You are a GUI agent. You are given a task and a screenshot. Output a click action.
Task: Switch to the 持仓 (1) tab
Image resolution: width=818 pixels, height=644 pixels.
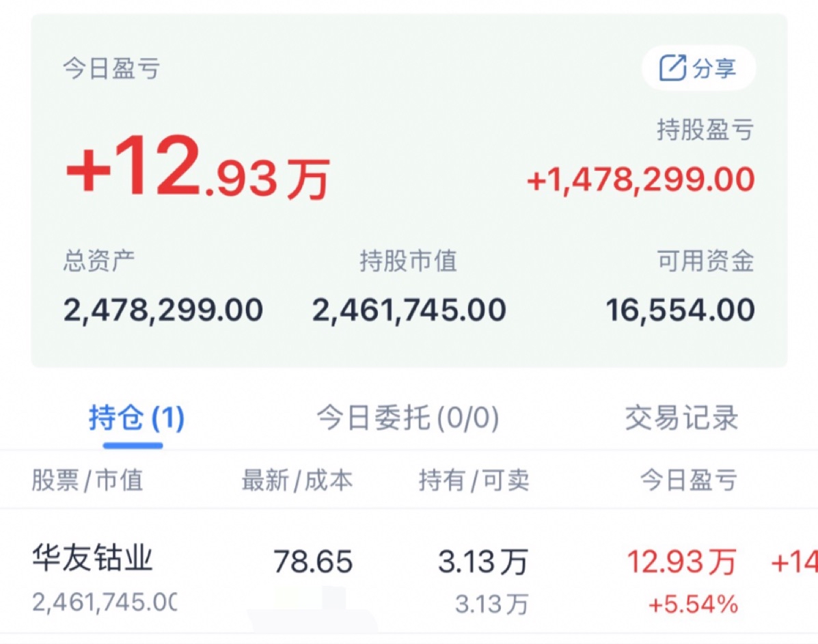click(x=136, y=418)
